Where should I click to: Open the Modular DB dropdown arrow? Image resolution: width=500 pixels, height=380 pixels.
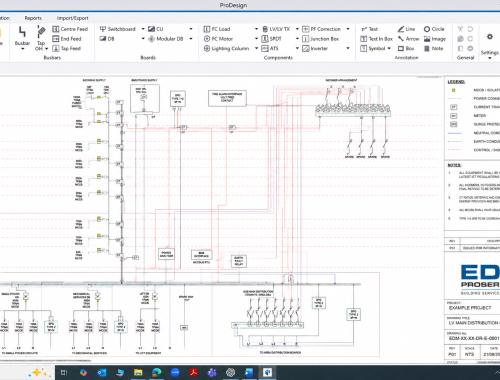pyautogui.click(x=191, y=39)
